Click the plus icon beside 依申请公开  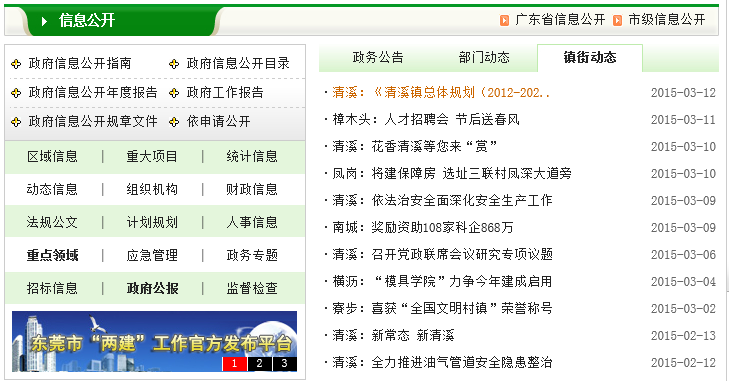(174, 122)
